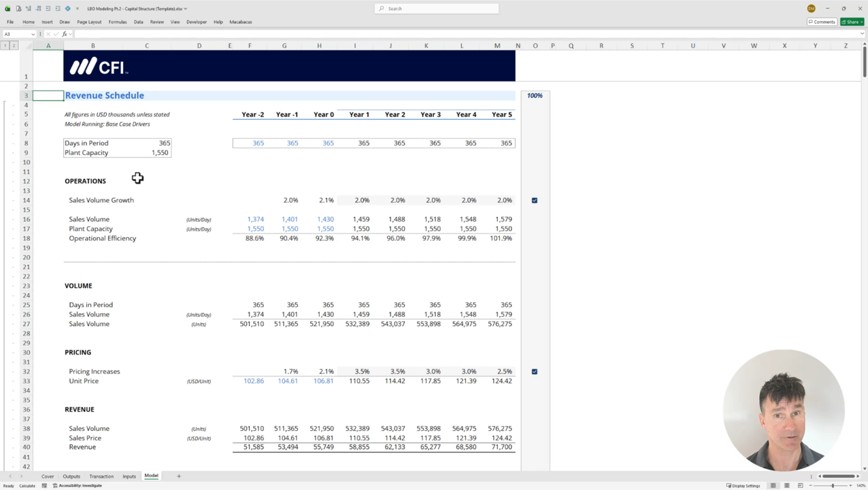This screenshot has width=868, height=490.
Task: Open the Name Box dropdown arrow
Action: pyautogui.click(x=33, y=34)
